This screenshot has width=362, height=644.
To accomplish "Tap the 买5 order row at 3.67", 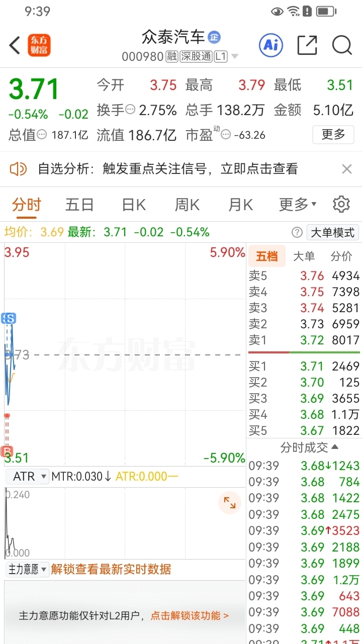I will 304,430.
